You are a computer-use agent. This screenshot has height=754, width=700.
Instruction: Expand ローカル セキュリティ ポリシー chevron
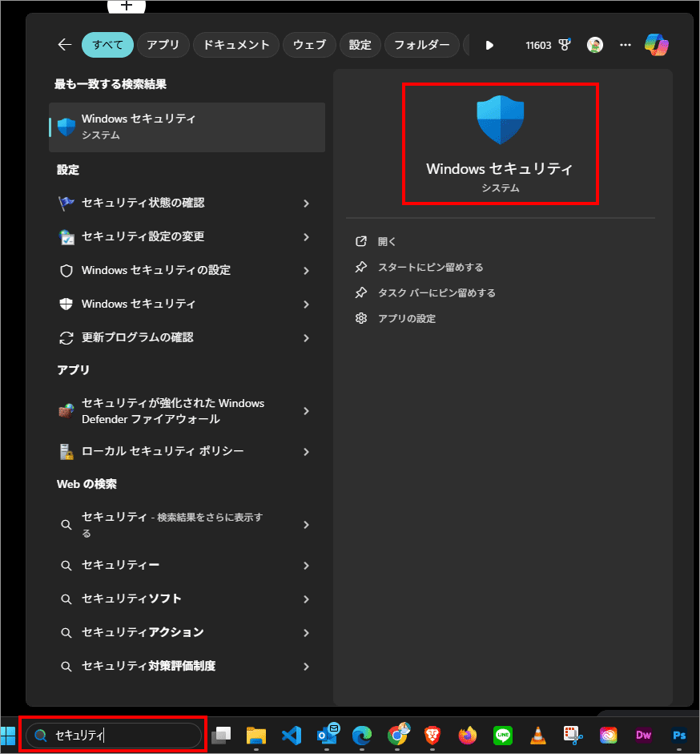tap(306, 452)
